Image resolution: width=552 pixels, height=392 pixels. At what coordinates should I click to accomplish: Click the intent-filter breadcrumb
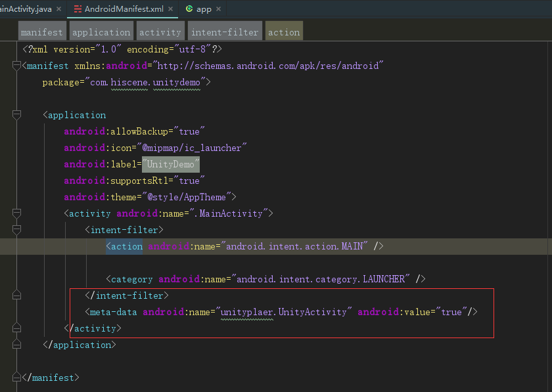[x=223, y=31]
